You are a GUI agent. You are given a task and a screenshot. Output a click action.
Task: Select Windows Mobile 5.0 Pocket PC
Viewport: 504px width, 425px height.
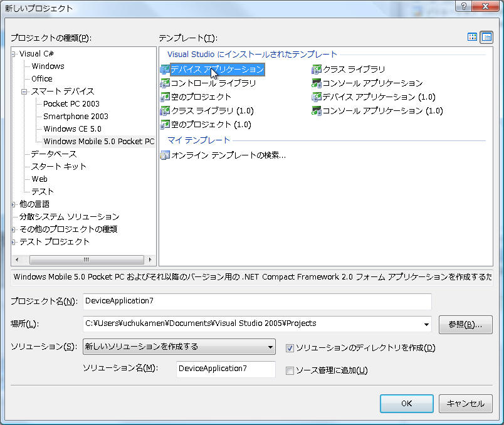pos(98,142)
